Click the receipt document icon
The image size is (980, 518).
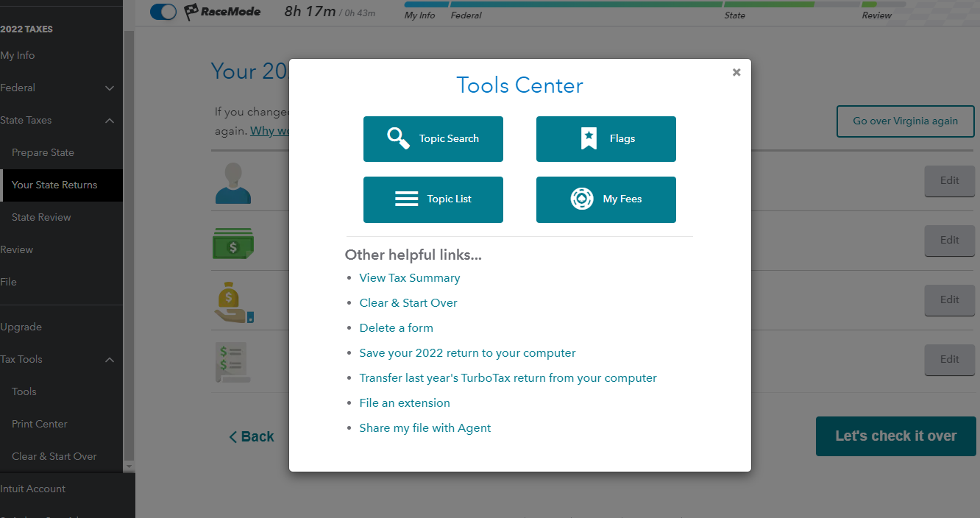(232, 362)
